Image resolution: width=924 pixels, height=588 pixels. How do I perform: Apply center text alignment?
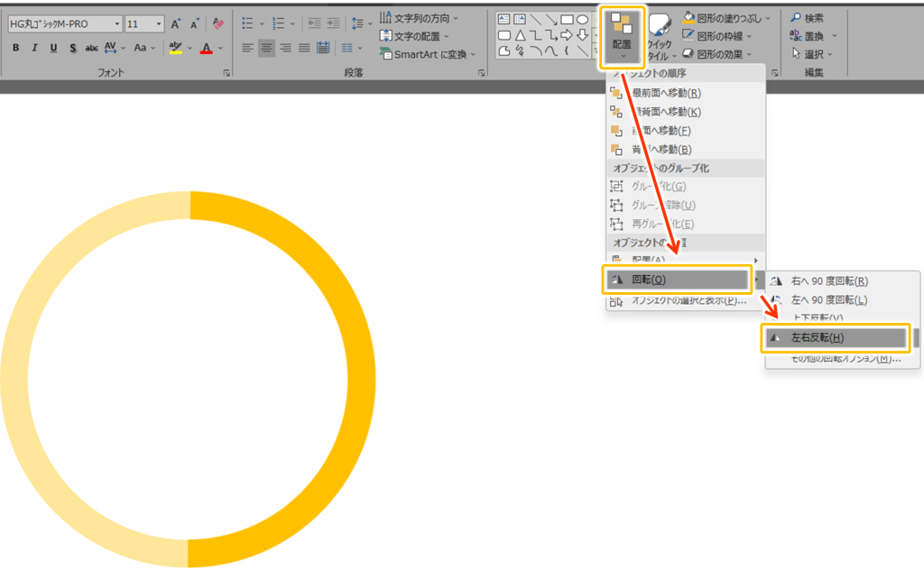tap(266, 48)
